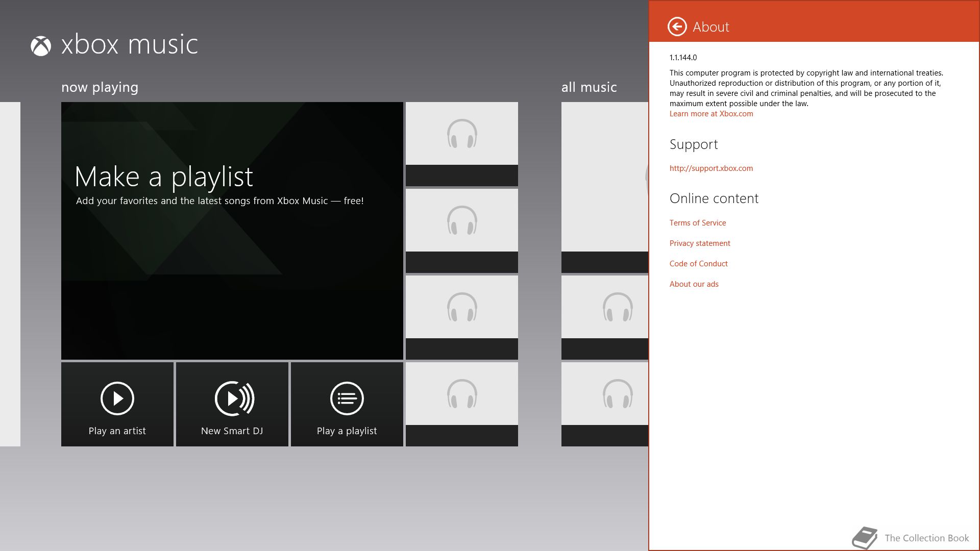
Task: Click the copyright notice paragraph
Action: pyautogui.click(x=806, y=88)
